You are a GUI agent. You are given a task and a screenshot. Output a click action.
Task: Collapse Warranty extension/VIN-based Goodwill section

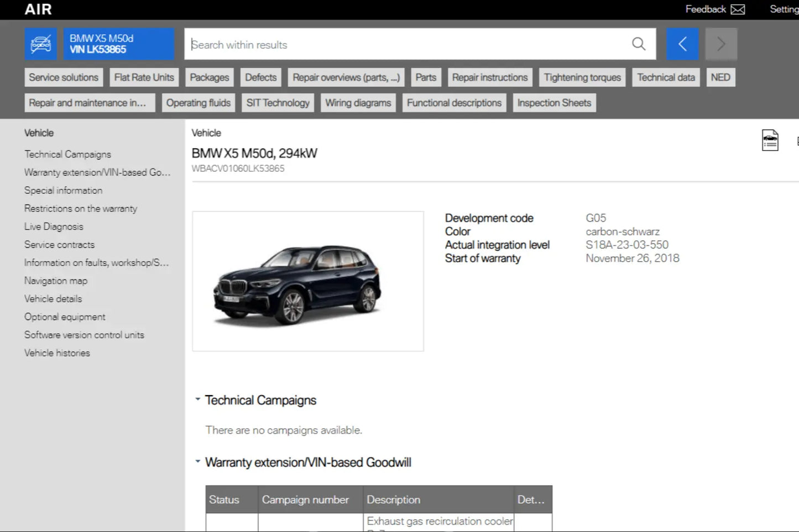(x=197, y=461)
